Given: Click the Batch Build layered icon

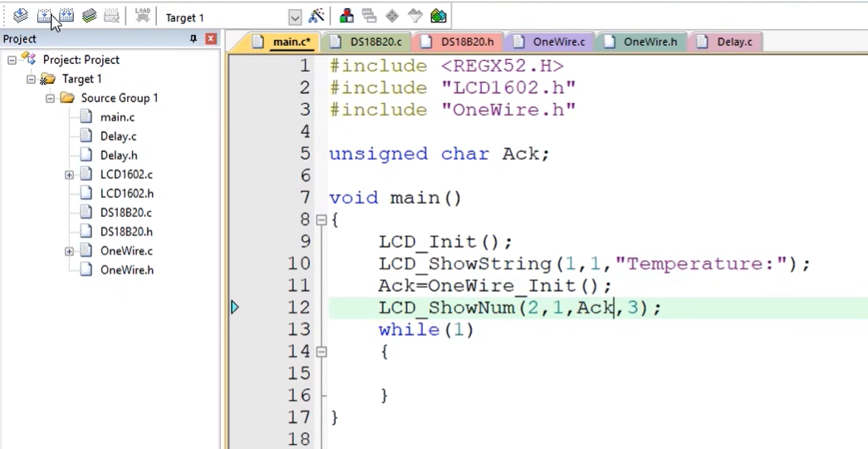Looking at the screenshot, I should pyautogui.click(x=89, y=16).
